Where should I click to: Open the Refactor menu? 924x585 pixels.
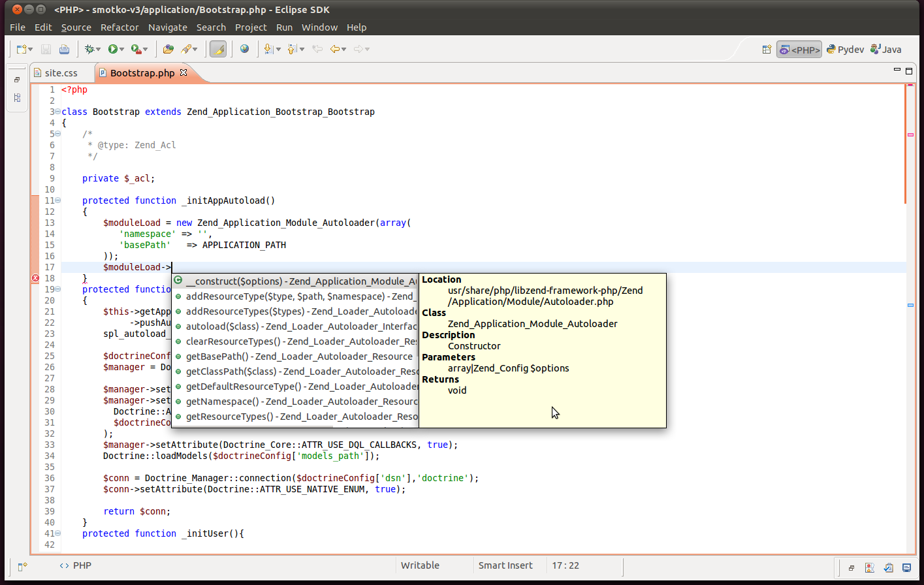coord(119,27)
